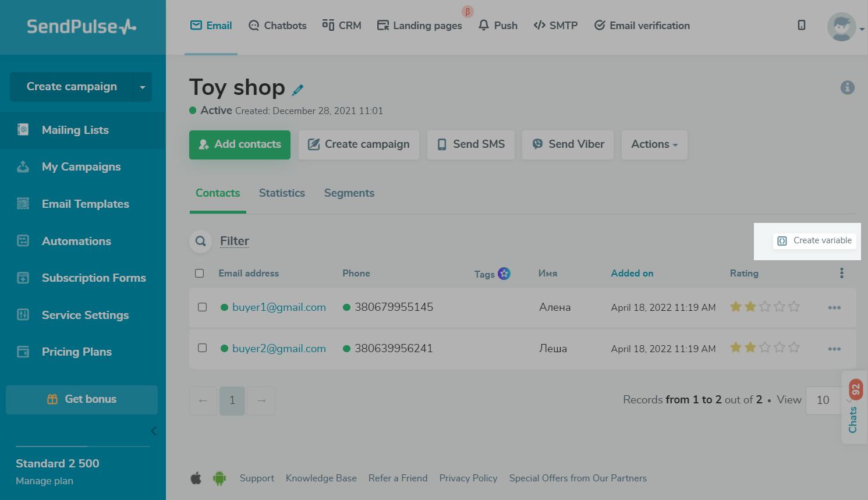Click the pencil icon to rename Toy shop
The width and height of the screenshot is (868, 500).
pos(297,90)
